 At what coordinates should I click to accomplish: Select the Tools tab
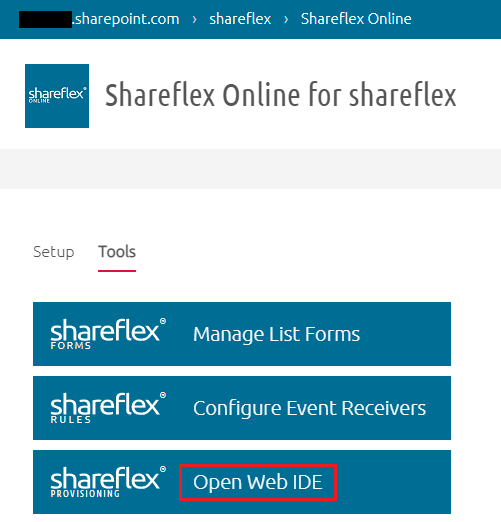117,252
